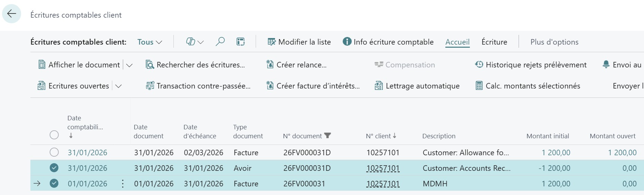644x195 pixels.
Task: Open client link 10257101 in the MDMH row
Action: pos(383,184)
